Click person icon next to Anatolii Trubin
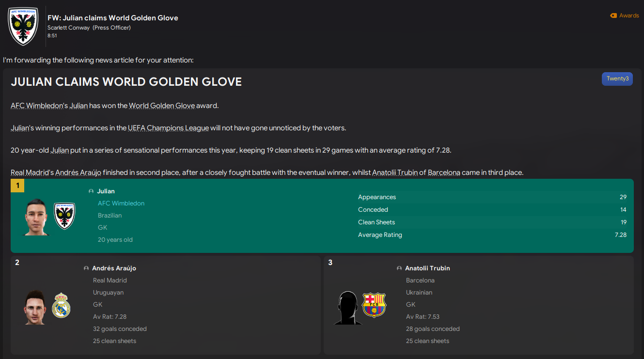Image resolution: width=644 pixels, height=359 pixels. (x=399, y=268)
